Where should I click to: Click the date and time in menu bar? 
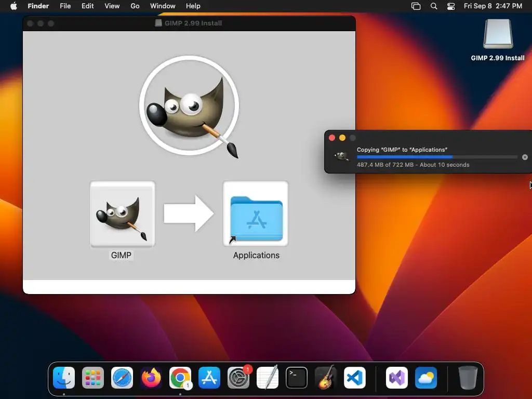[493, 6]
